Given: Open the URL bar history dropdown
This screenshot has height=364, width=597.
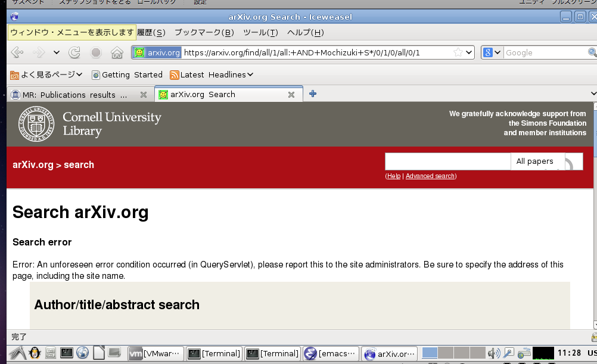Looking at the screenshot, I should pyautogui.click(x=469, y=52).
